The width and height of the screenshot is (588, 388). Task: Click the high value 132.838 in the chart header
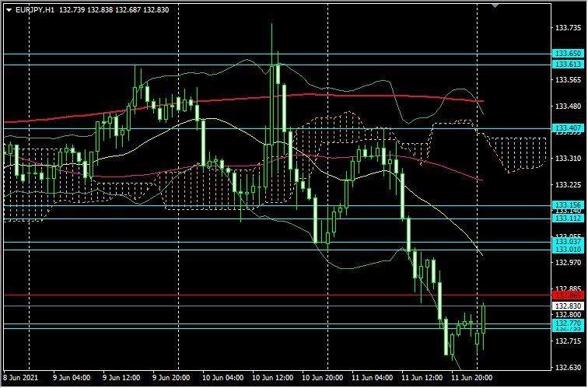(100, 10)
